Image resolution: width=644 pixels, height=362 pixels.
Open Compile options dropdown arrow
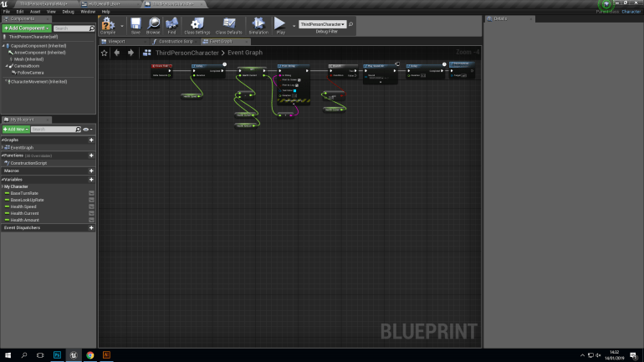122,26
